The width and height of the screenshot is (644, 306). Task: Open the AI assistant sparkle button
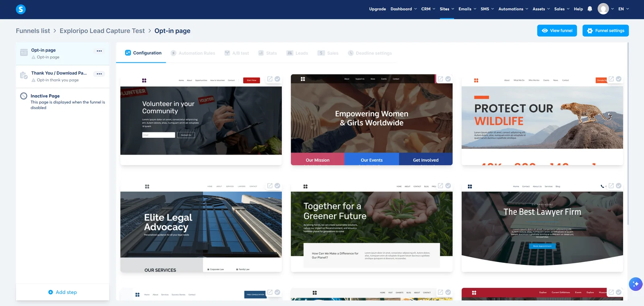(x=636, y=284)
